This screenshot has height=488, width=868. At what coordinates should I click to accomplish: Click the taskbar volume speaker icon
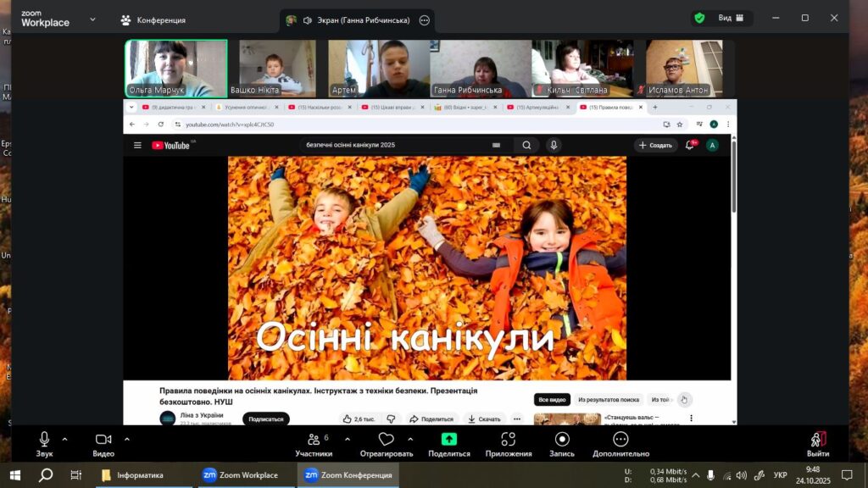[742, 475]
